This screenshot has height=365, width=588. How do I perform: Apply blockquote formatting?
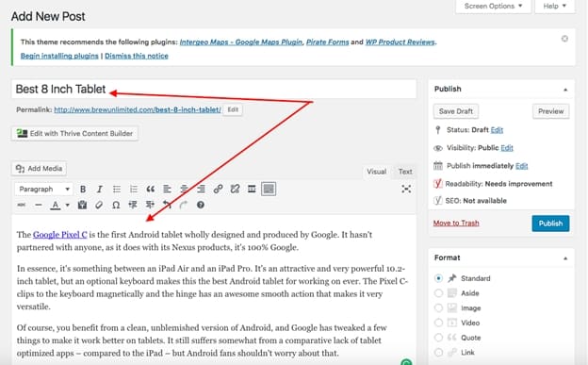(151, 190)
